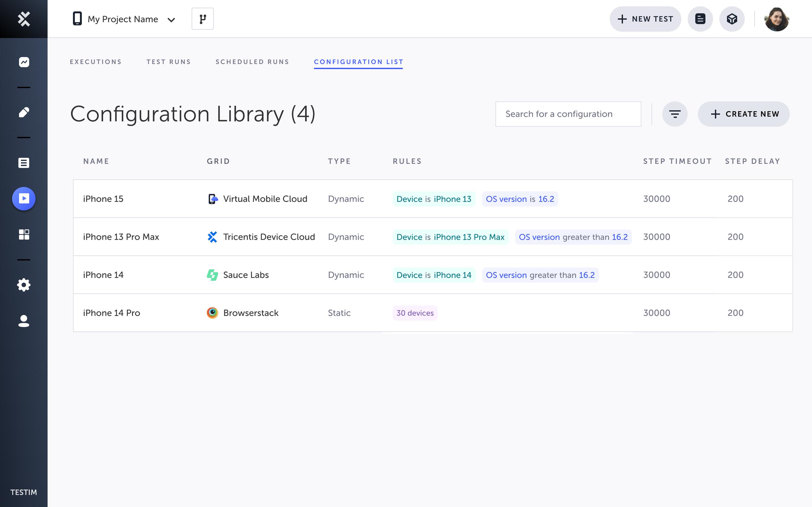Open the user account sidebar icon
The image size is (812, 507).
[24, 321]
